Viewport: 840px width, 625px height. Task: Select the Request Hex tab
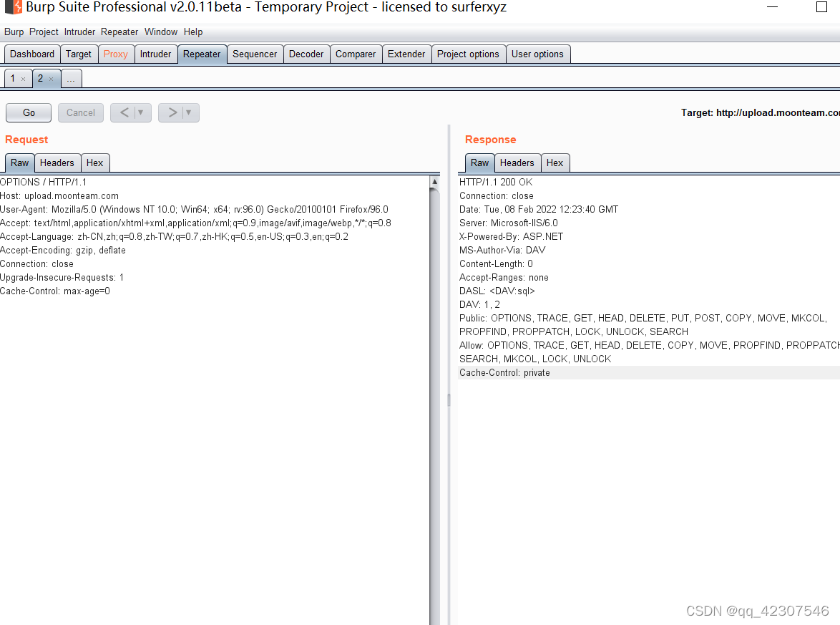point(95,163)
